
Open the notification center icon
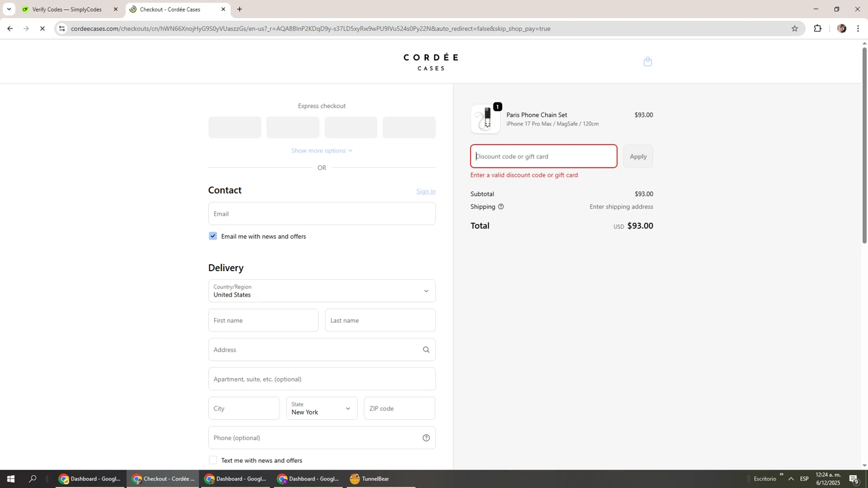[x=854, y=479]
